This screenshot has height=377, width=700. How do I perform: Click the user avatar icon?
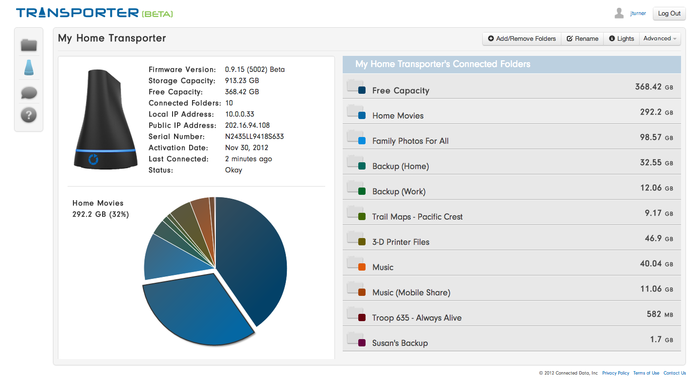point(619,13)
